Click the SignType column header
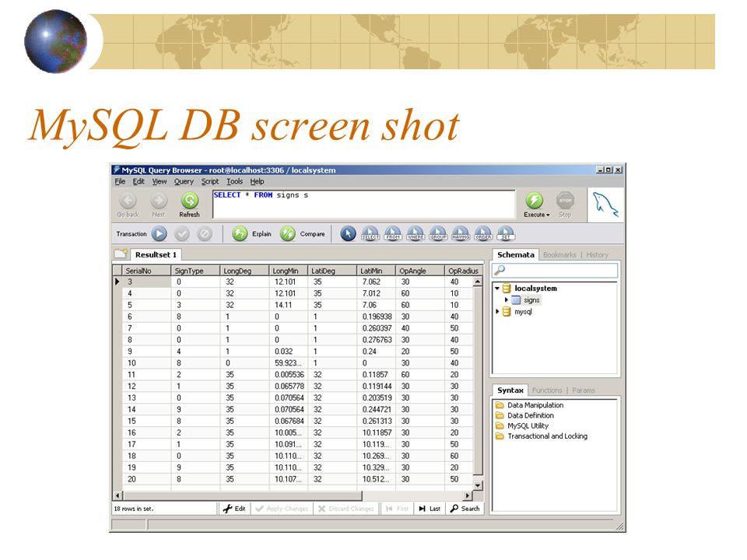Screen dimensions: 747x560 coord(195,271)
